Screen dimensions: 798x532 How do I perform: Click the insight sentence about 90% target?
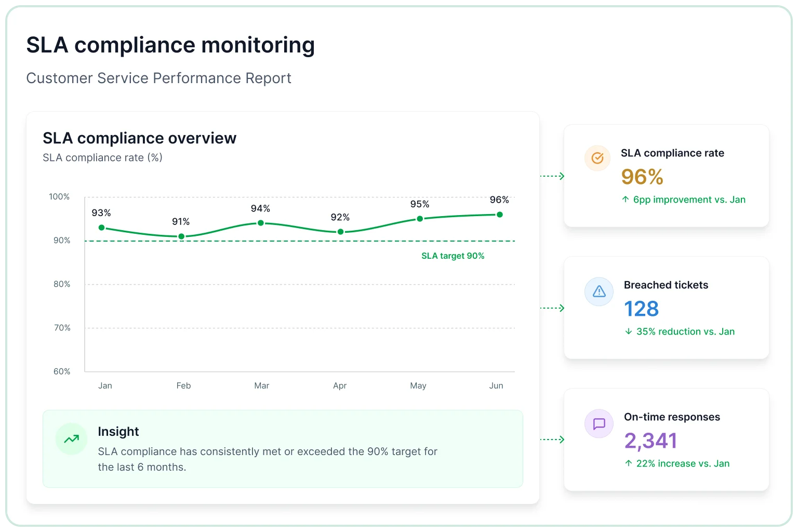[268, 459]
